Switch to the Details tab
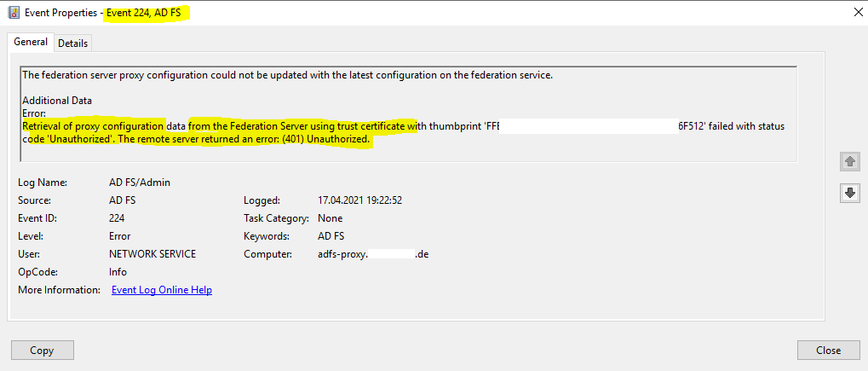Image resolution: width=868 pixels, height=371 pixels. pos(73,43)
